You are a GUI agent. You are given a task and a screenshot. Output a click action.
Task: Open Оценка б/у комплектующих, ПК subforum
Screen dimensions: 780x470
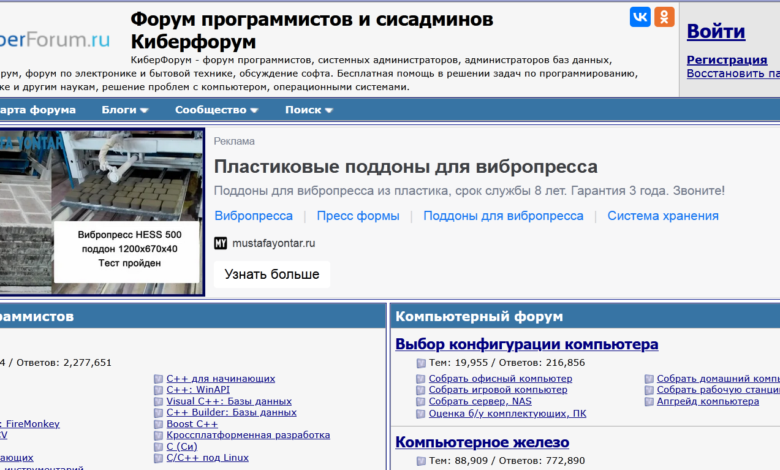tap(507, 414)
